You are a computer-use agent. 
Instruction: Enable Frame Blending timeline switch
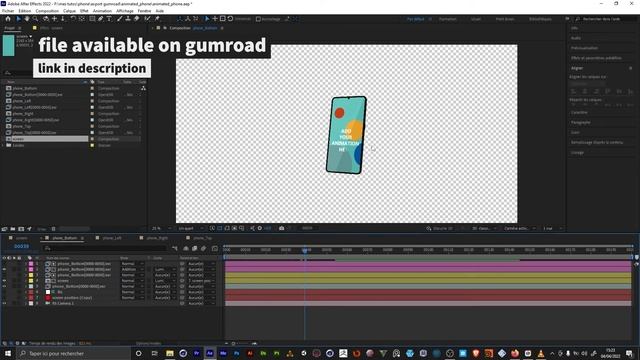coord(195,248)
